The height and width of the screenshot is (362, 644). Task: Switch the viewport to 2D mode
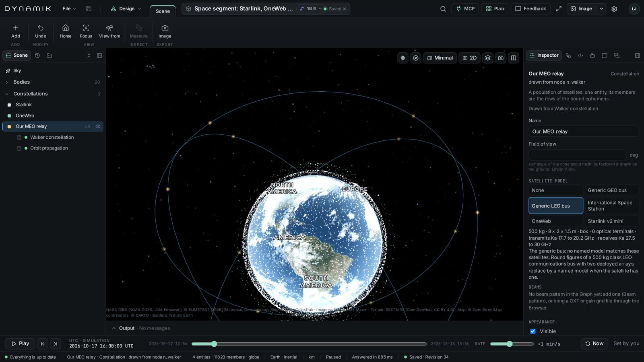[469, 58]
